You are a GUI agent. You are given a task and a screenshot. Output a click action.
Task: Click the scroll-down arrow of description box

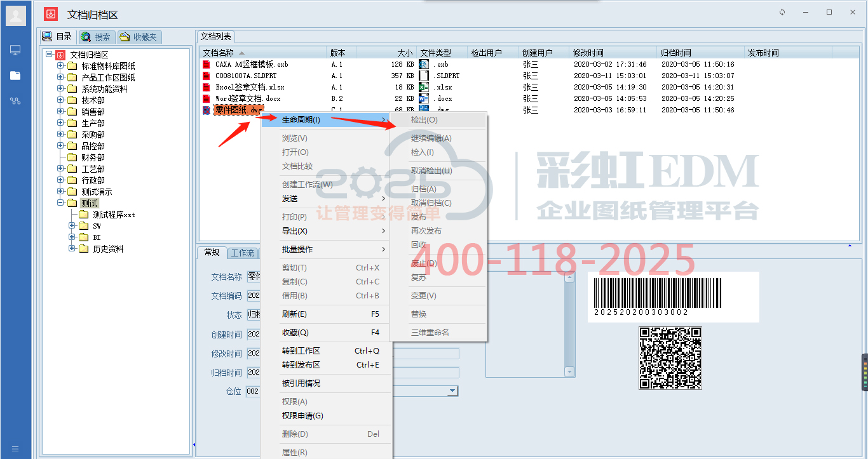pos(569,372)
